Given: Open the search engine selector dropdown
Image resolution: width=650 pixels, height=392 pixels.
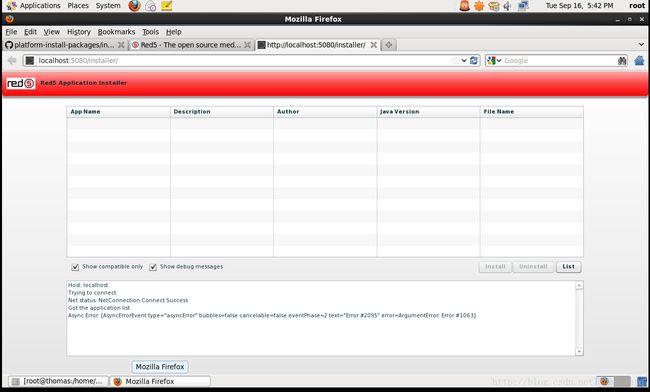Looking at the screenshot, I should click(x=494, y=60).
